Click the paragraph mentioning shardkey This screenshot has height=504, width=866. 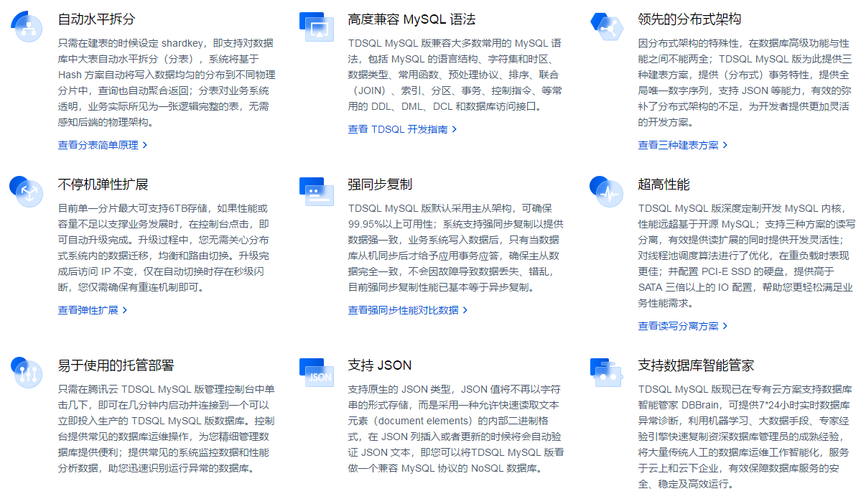point(167,83)
